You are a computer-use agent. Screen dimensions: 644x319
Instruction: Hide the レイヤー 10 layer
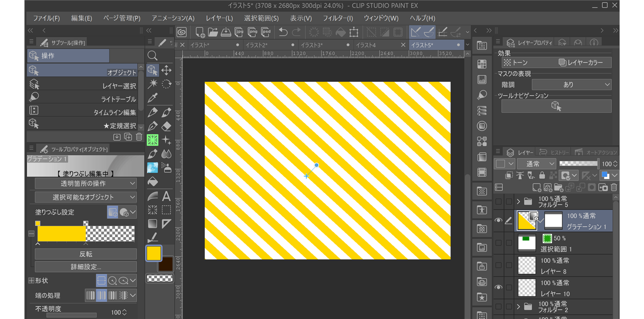(x=498, y=287)
